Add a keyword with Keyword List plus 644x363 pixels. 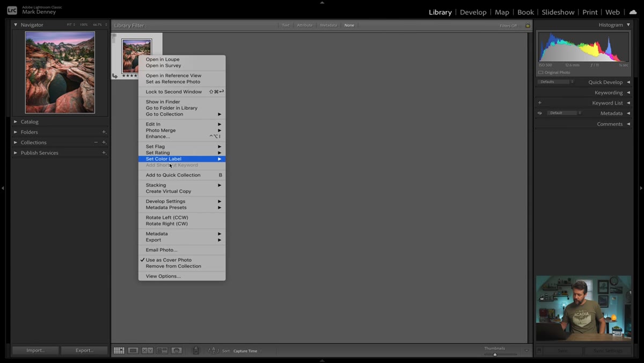540,103
